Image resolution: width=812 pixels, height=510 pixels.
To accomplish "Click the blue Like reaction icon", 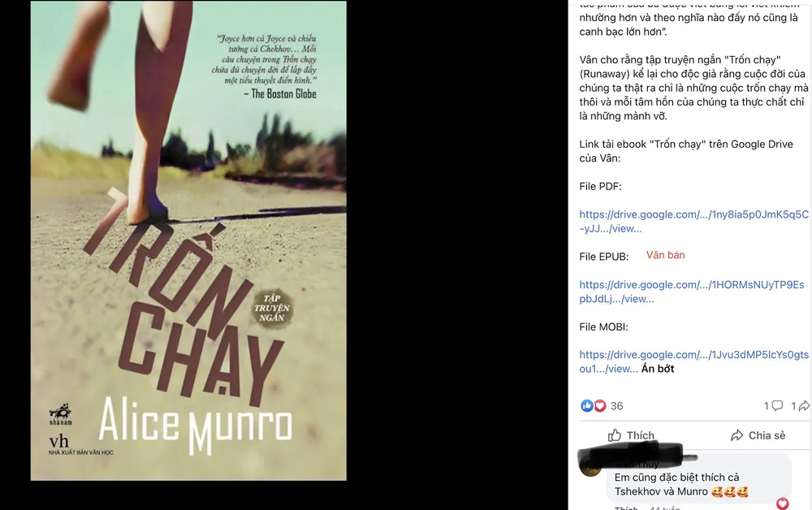I will (x=586, y=406).
